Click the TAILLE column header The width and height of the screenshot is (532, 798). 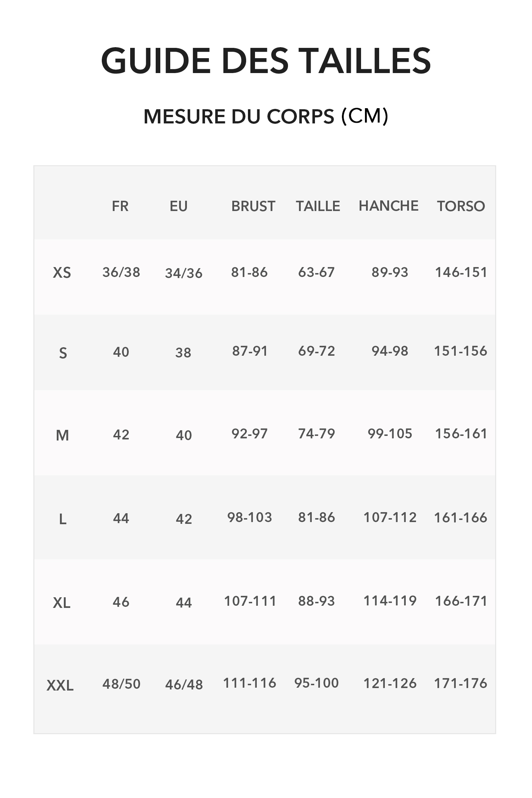pyautogui.click(x=318, y=206)
